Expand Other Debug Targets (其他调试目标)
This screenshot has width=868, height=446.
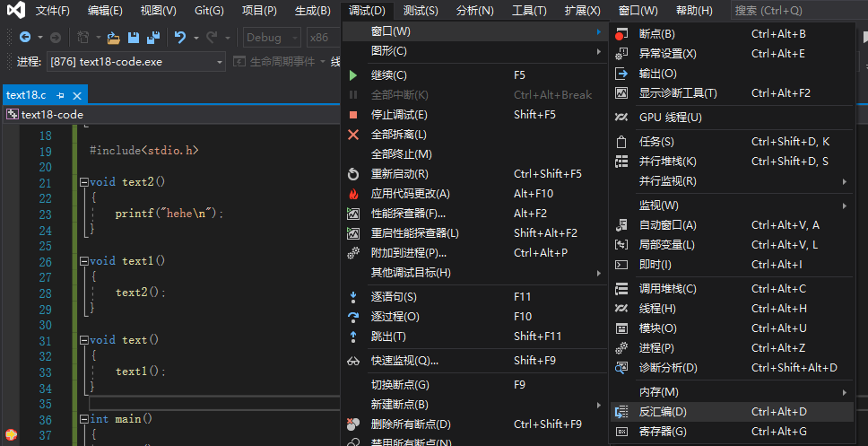click(473, 273)
